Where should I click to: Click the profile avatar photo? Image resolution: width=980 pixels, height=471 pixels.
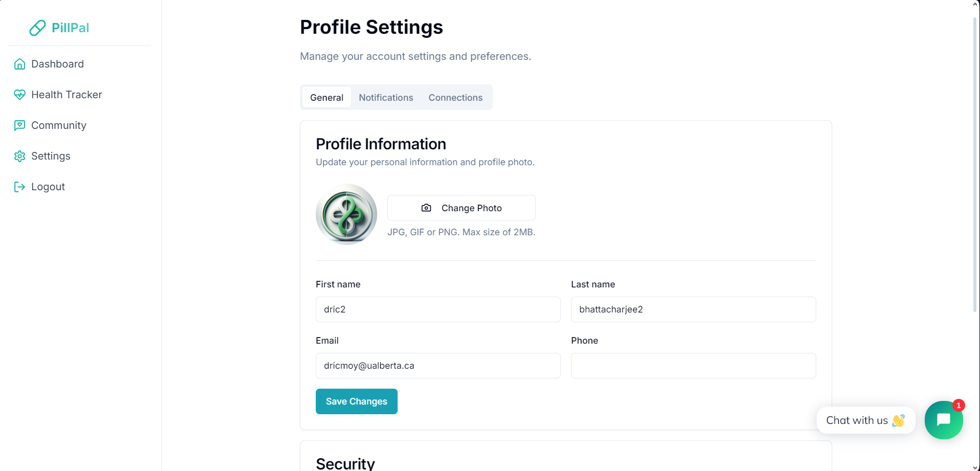coord(346,214)
